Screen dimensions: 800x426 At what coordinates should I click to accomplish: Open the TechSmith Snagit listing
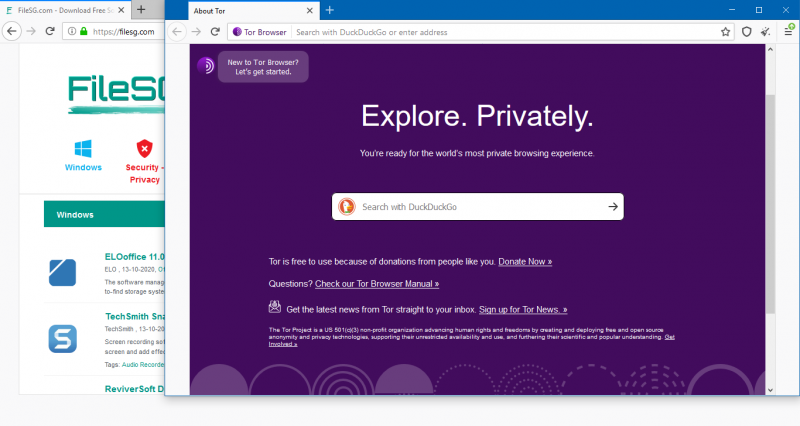(x=135, y=316)
